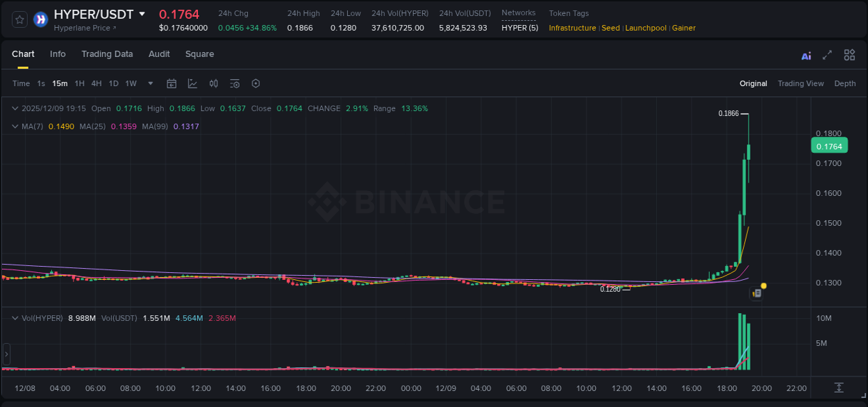Switch to the Trading Data tab
The width and height of the screenshot is (868, 407).
pos(107,54)
